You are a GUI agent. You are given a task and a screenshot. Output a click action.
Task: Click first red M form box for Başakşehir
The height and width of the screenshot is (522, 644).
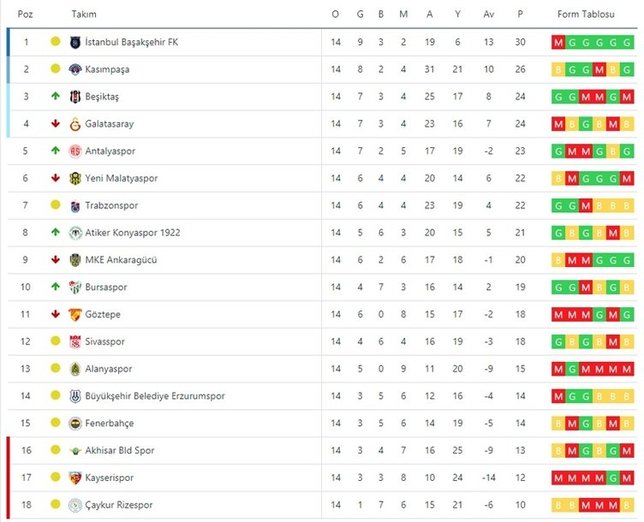point(557,42)
